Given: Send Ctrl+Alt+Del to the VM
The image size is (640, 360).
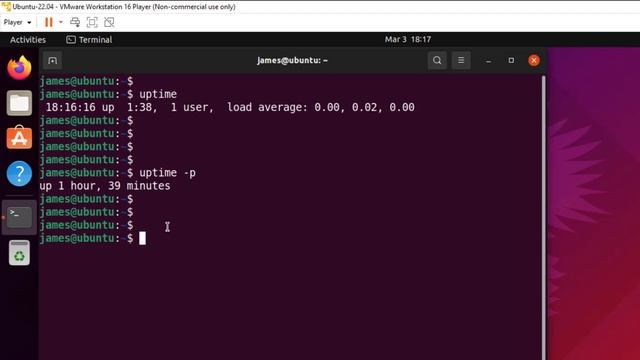Looking at the screenshot, I should [x=75, y=22].
